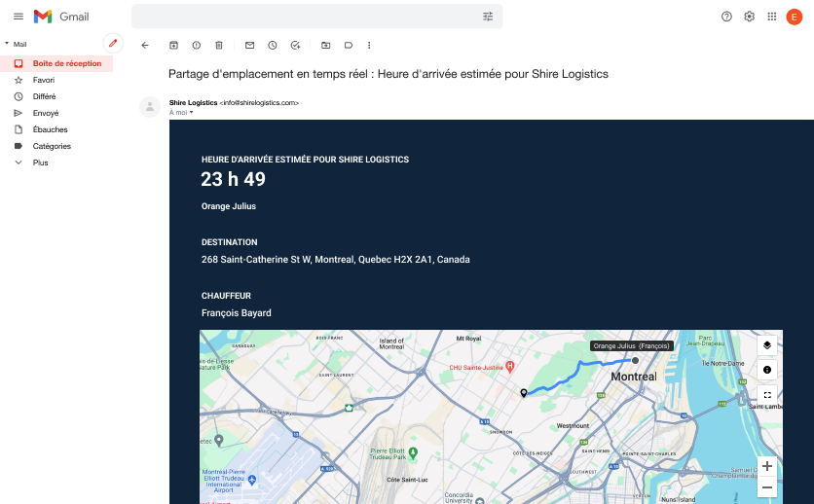Open the main menu hamburger icon
Screen dimensions: 814x504
pos(18,17)
